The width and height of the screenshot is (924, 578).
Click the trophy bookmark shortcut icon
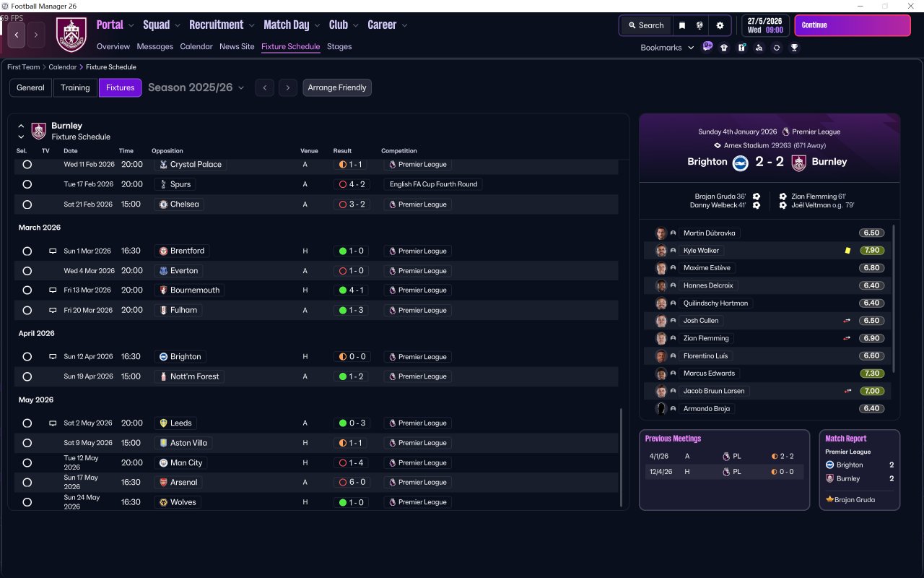pyautogui.click(x=794, y=48)
